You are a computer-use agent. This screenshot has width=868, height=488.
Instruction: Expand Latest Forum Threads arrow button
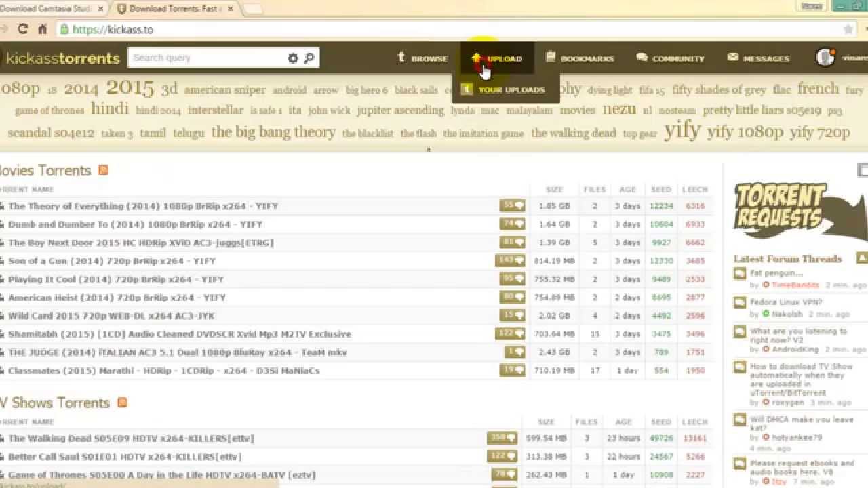tap(862, 258)
